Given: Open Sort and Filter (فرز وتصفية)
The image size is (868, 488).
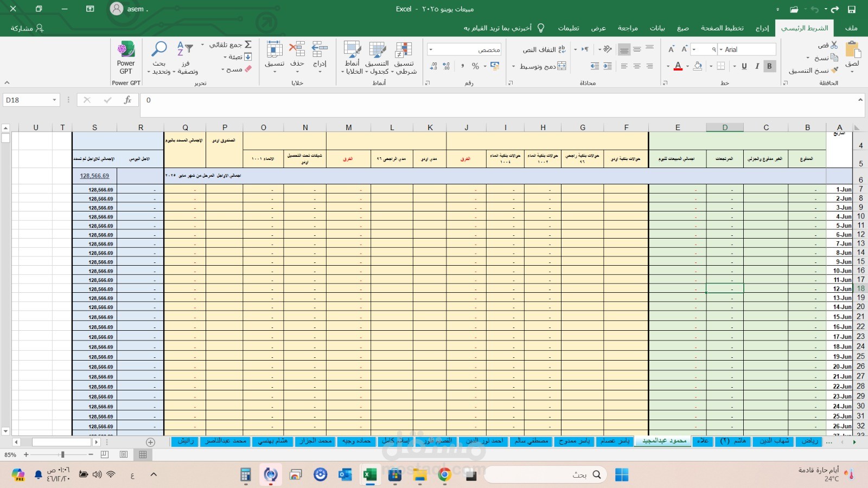Looking at the screenshot, I should [185, 58].
